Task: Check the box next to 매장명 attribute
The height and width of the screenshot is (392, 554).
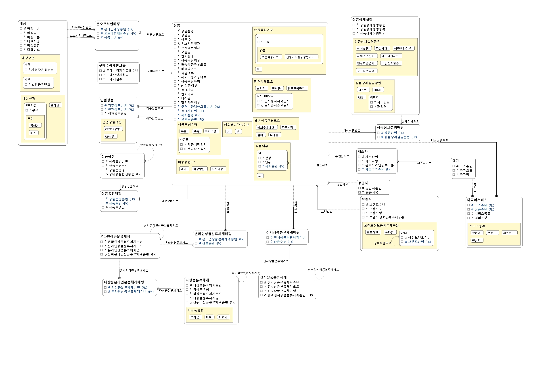Action: click(21, 33)
